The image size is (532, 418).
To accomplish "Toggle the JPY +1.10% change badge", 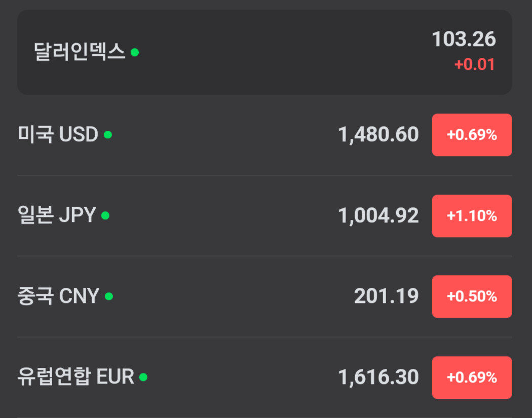I will pyautogui.click(x=472, y=216).
